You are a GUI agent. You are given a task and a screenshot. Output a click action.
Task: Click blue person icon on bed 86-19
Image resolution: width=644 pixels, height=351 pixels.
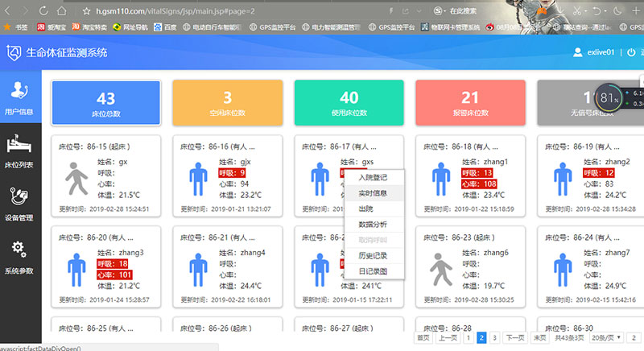point(563,179)
